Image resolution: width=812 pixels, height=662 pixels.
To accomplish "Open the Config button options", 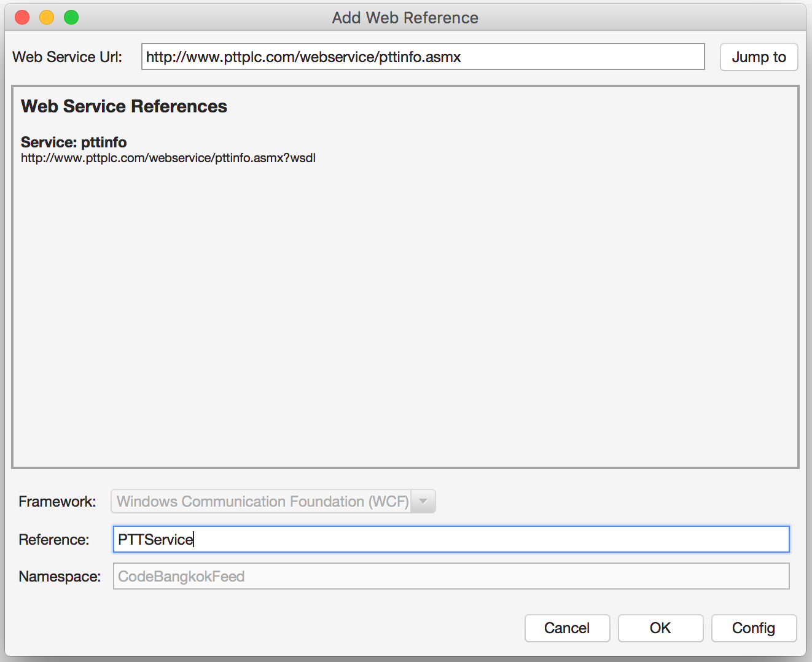I will click(x=754, y=628).
